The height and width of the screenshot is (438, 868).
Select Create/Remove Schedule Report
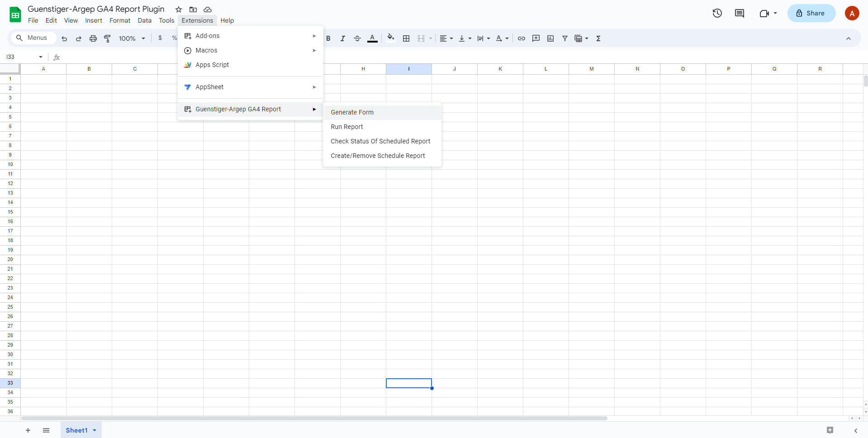click(382, 156)
